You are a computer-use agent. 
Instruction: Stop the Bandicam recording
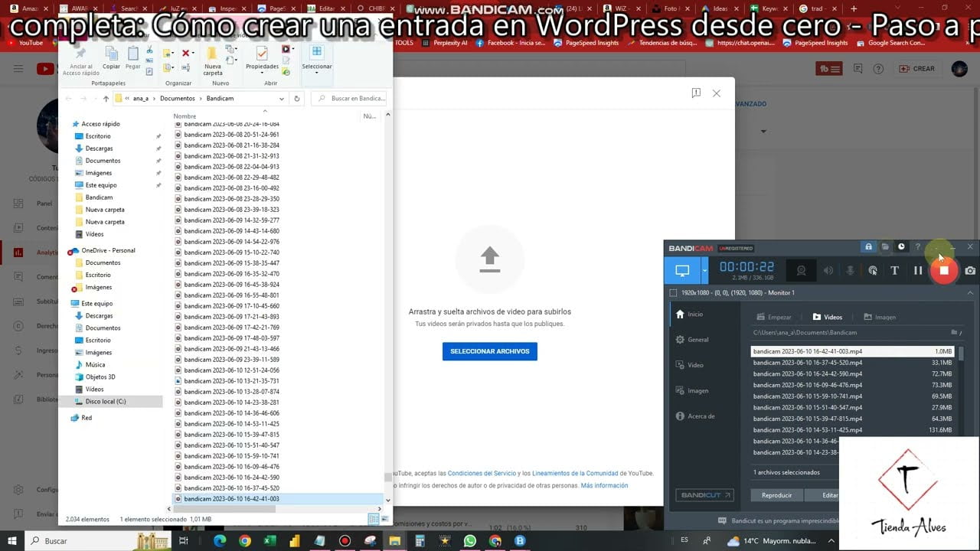944,270
